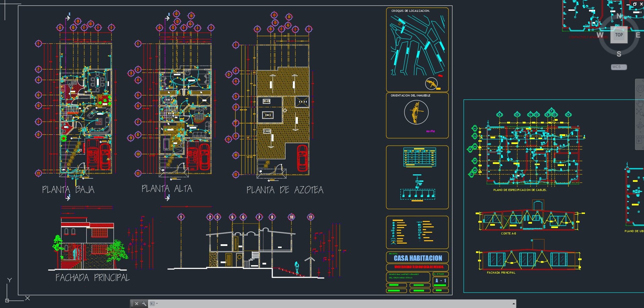Select the CASA HABITACION title block text

point(417,258)
